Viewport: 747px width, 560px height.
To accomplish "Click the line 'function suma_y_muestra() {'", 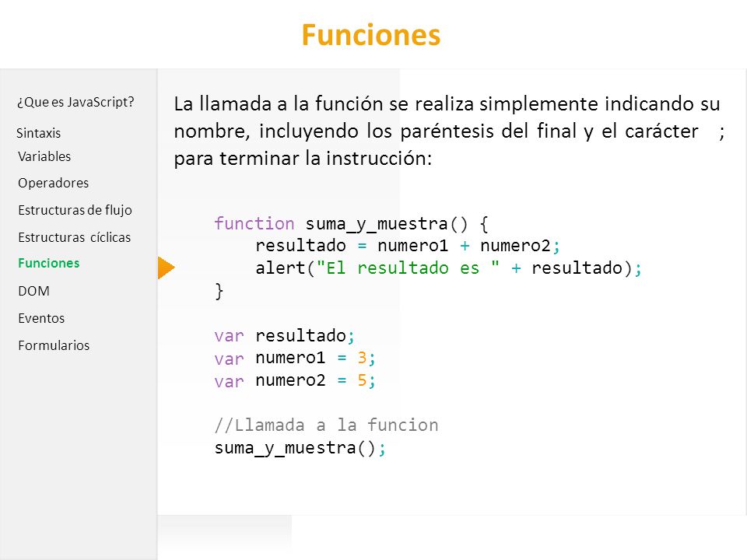I will click(x=351, y=224).
